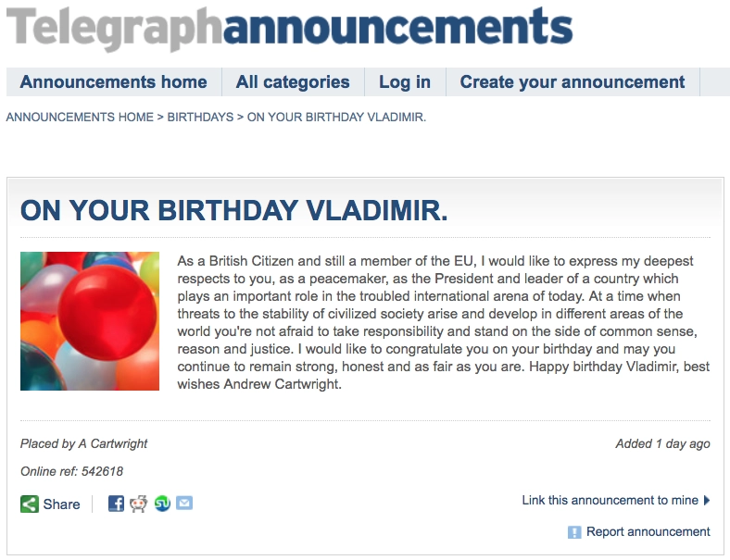Click the green Share icon
Viewport: 730px width, 560px height.
(30, 504)
